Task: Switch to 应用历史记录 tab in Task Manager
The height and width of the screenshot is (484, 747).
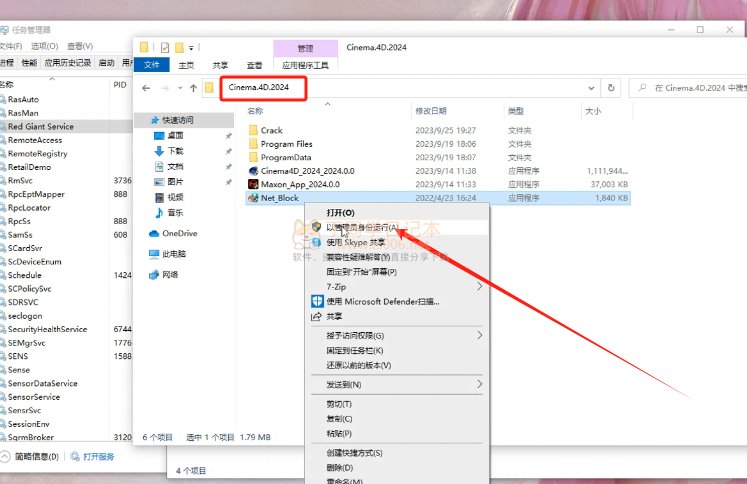Action: tap(68, 62)
